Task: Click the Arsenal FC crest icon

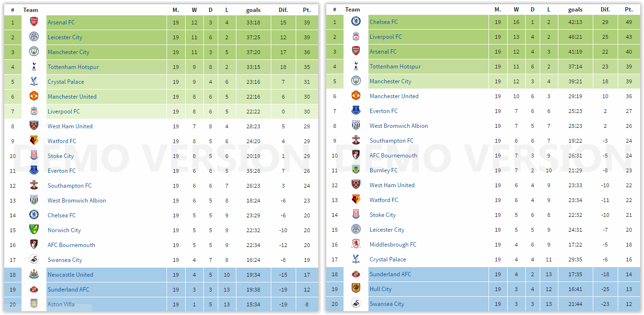Action: 34,22
